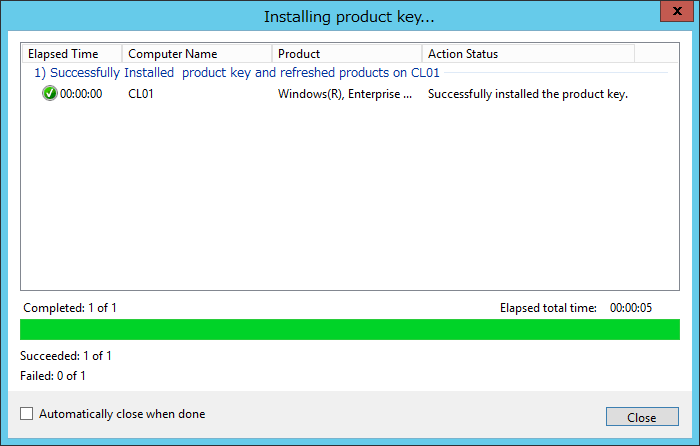Click the Completed: 1 of 1 label
700x446 pixels.
(x=70, y=308)
